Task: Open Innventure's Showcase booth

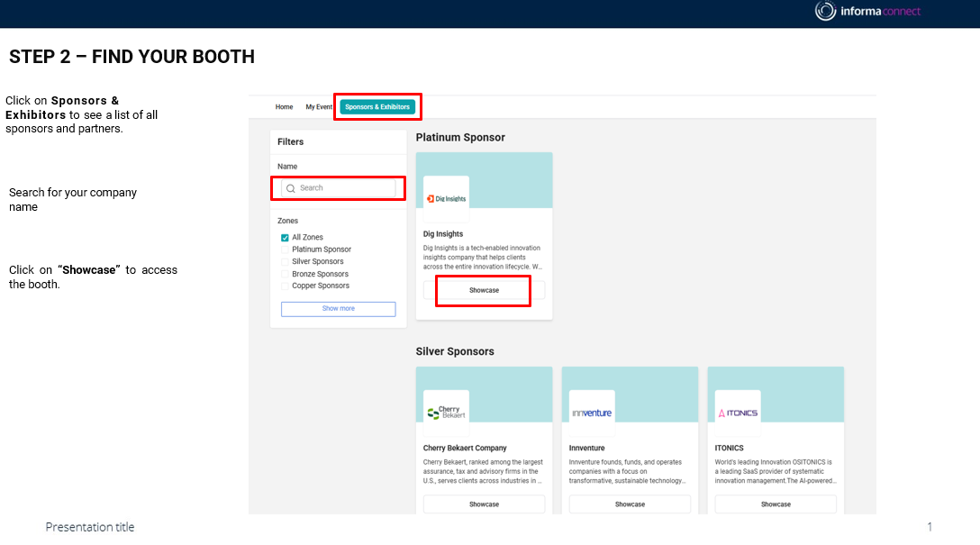Action: coord(630,504)
